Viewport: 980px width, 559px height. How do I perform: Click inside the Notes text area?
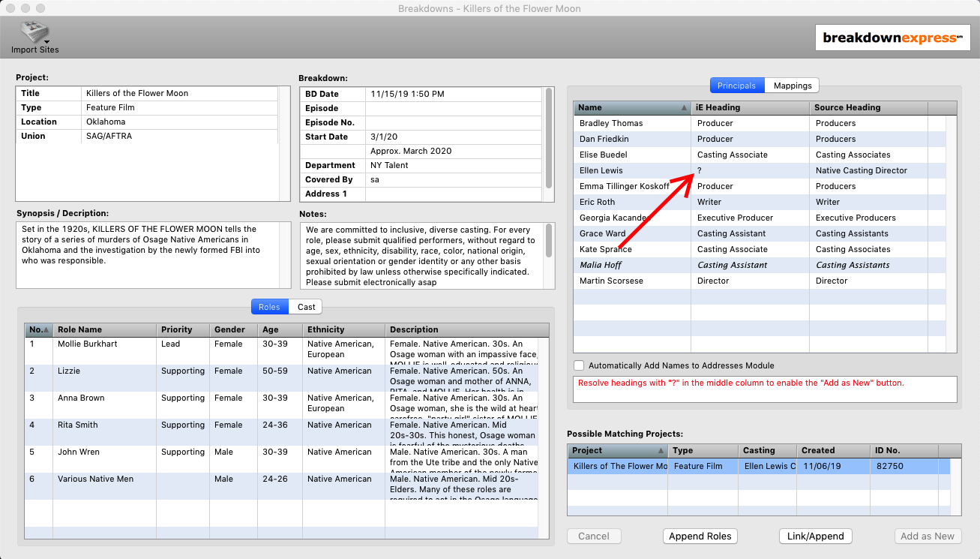422,255
